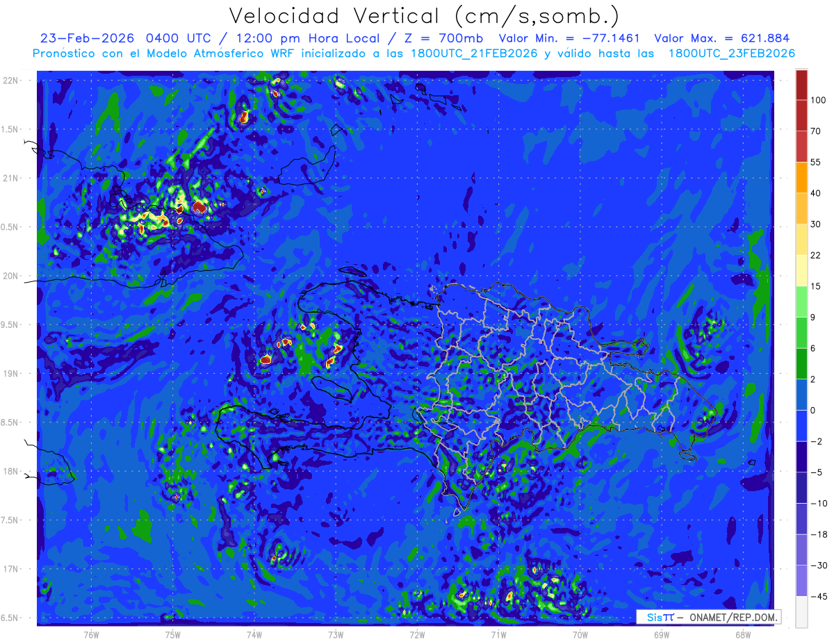Click the 'SisTT – ONAMET/REP.DOM.' logo box
The image size is (834, 644).
(708, 617)
